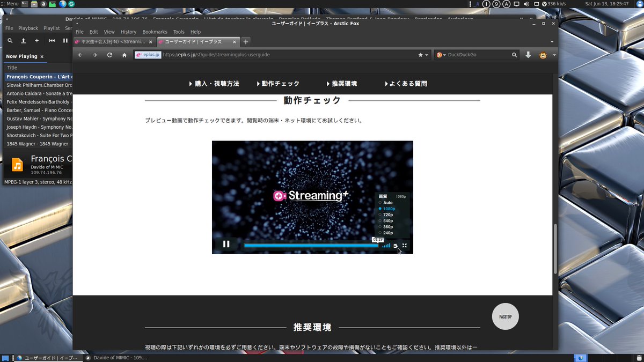This screenshot has height=362, width=644.
Task: Click the system volume speaker icon
Action: pos(526,4)
